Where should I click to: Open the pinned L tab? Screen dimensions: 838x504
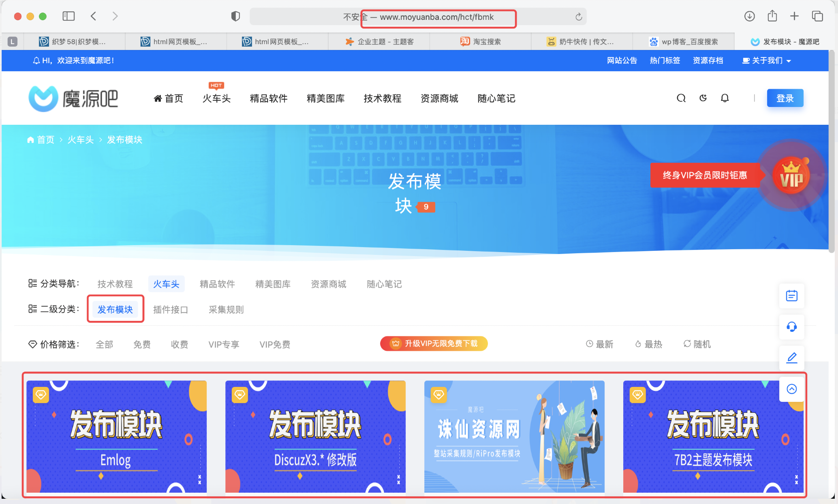tap(13, 41)
